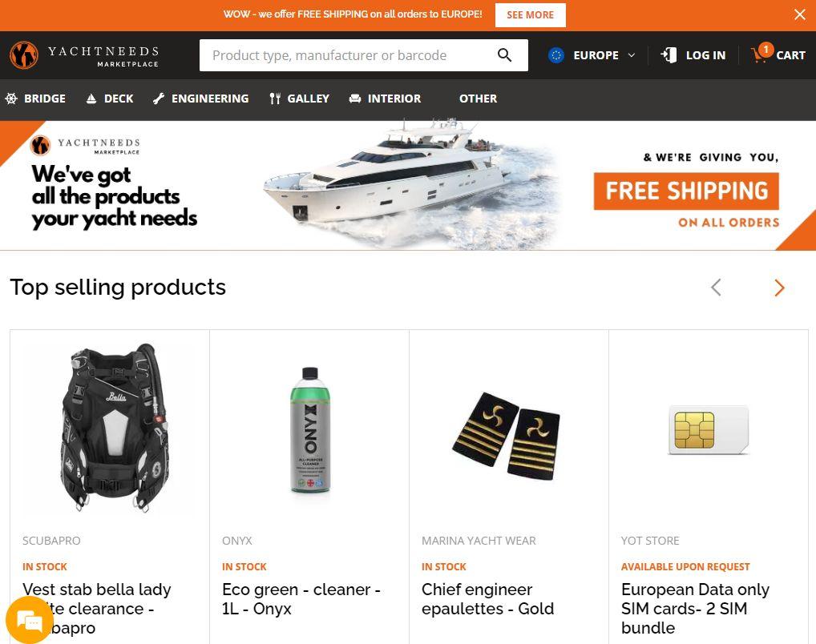
Task: Open the Other category menu
Action: pos(478,99)
